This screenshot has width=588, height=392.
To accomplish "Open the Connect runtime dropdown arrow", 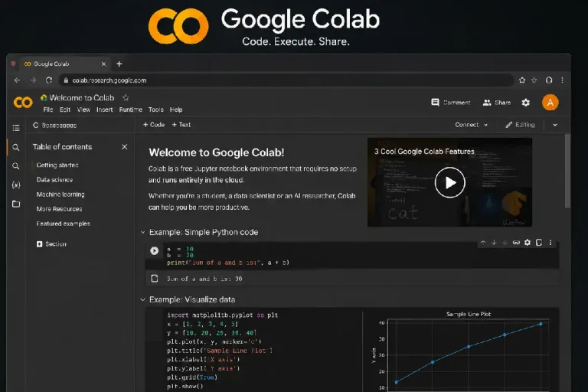I will coord(486,125).
